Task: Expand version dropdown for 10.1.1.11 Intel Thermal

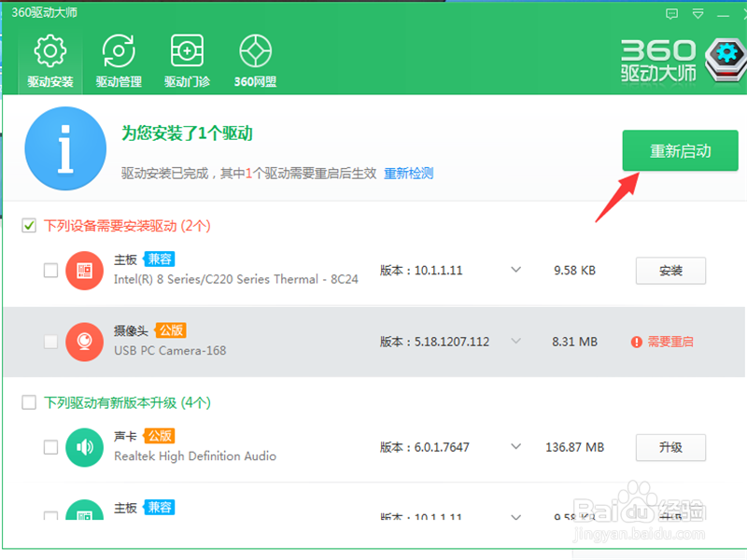Action: (515, 270)
